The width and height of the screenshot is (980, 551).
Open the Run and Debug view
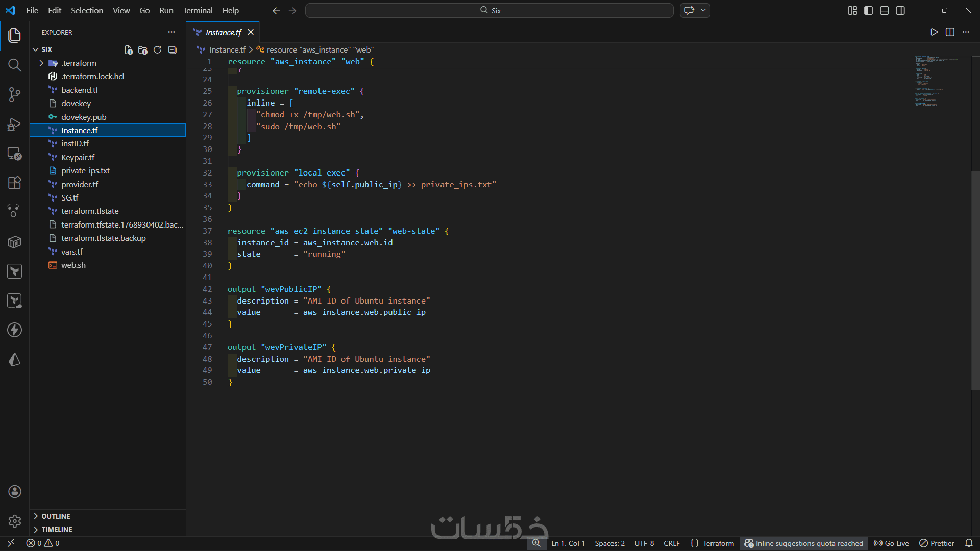(14, 124)
